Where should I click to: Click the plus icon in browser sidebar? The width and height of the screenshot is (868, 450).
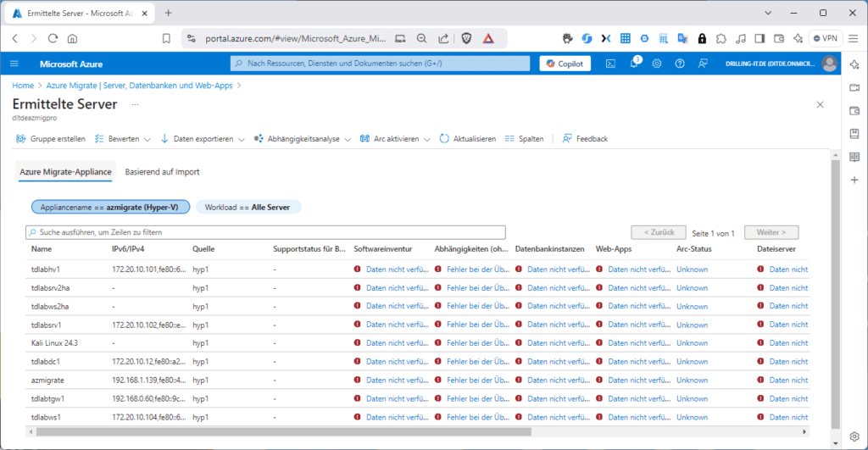point(854,180)
